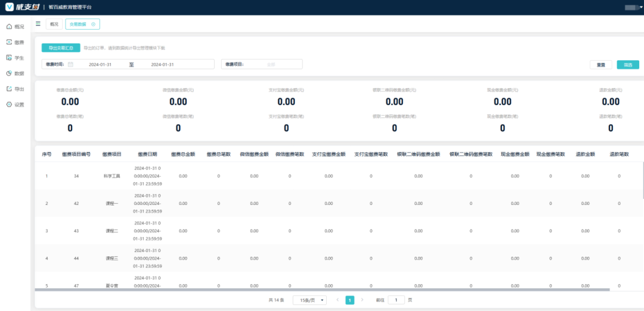
Task: Click the horizontal scrollbar below the table
Action: pos(322,290)
